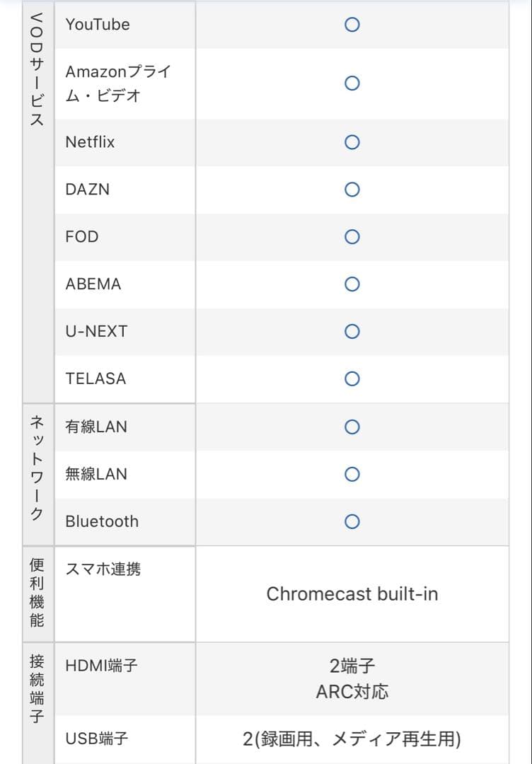Click the USB端子 row label
532x764 pixels.
pyautogui.click(x=97, y=739)
